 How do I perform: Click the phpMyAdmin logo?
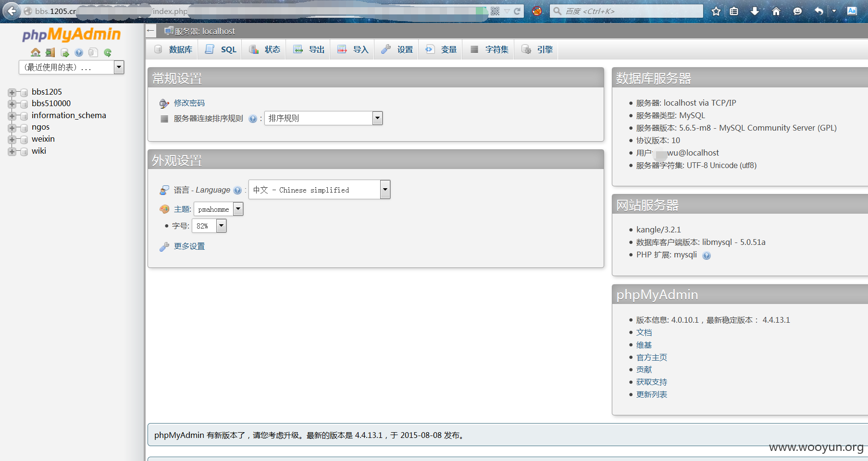(72, 34)
